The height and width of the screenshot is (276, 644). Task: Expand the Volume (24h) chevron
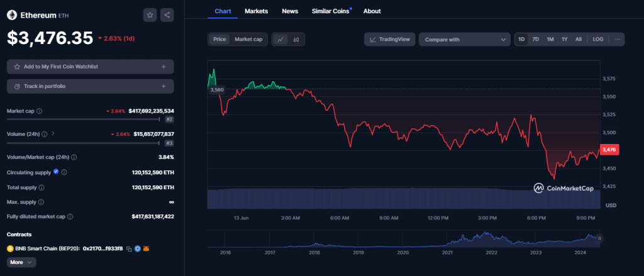[x=53, y=133]
